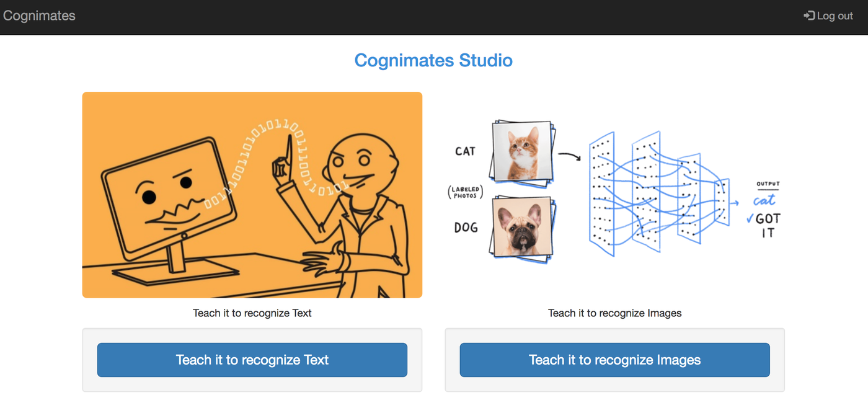Click the blue handwritten cat output word

(764, 200)
